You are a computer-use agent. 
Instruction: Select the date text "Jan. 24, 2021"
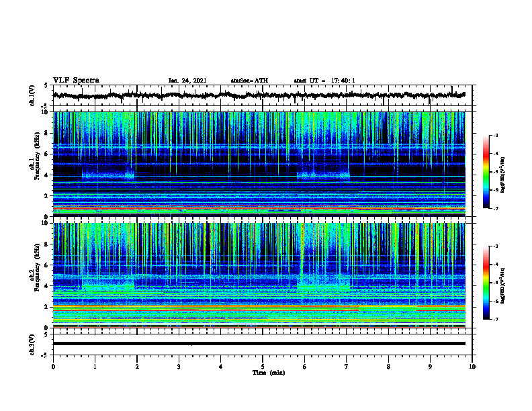click(187, 81)
